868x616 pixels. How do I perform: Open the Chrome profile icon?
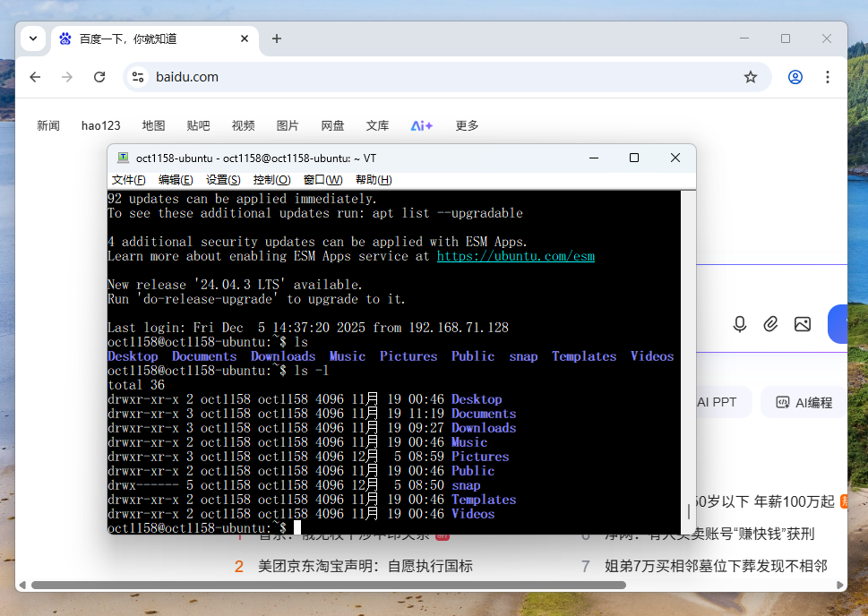point(795,77)
